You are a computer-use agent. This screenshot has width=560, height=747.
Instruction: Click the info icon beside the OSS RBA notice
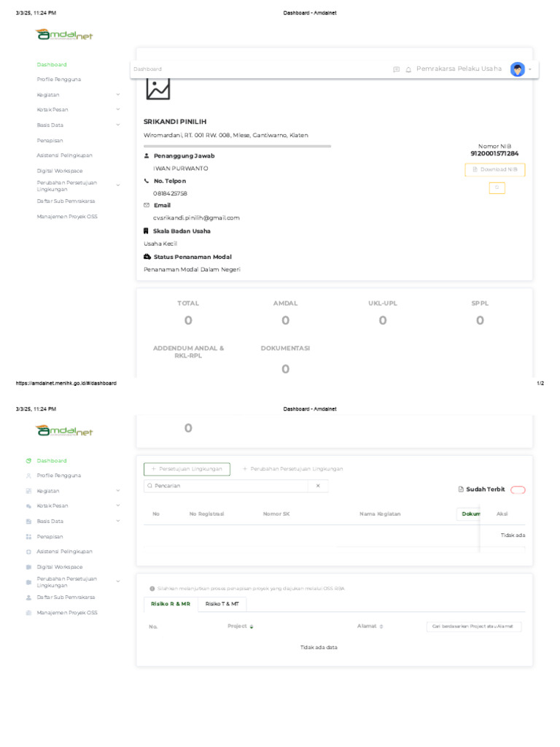click(x=152, y=589)
